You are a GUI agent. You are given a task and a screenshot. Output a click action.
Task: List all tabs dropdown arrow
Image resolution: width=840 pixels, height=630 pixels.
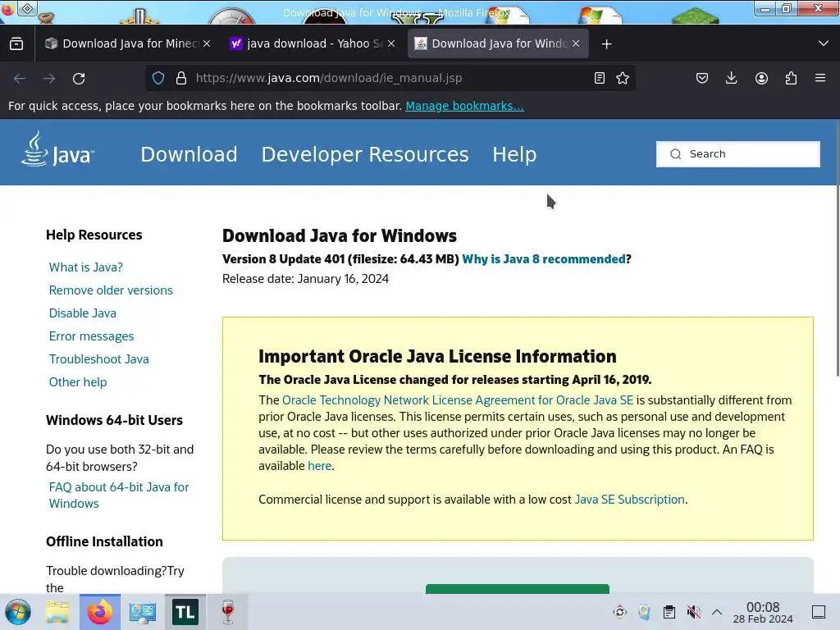(824, 43)
